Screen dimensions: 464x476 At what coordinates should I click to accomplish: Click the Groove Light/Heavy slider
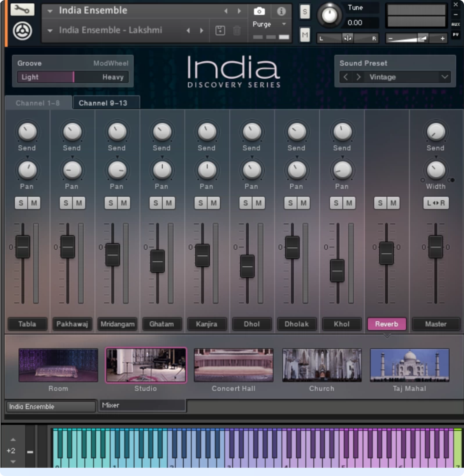pyautogui.click(x=73, y=77)
